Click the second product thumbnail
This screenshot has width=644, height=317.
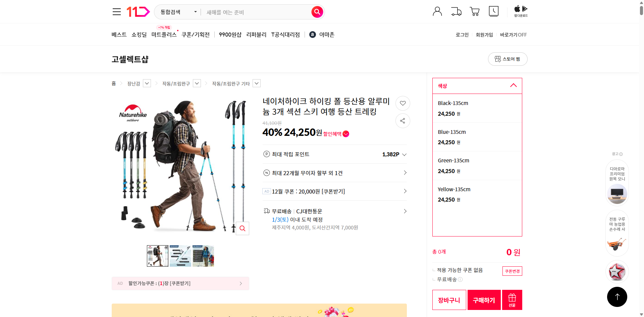[180, 256]
